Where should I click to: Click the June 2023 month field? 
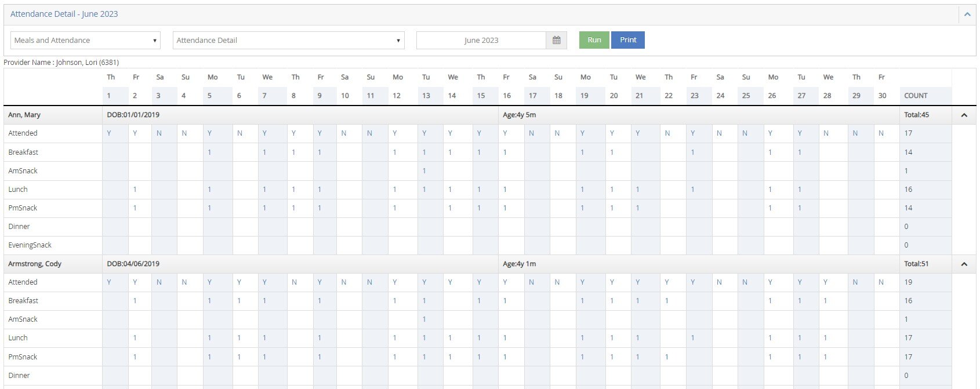(x=481, y=40)
